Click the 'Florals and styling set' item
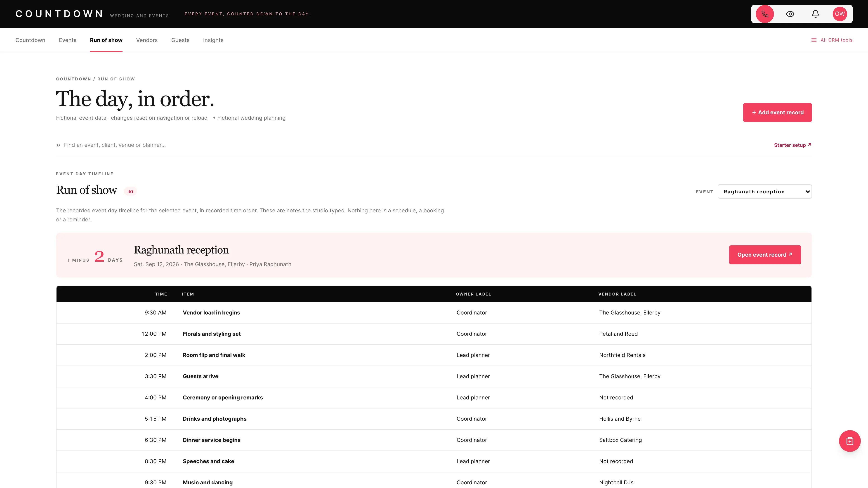The image size is (868, 488). [x=212, y=334]
